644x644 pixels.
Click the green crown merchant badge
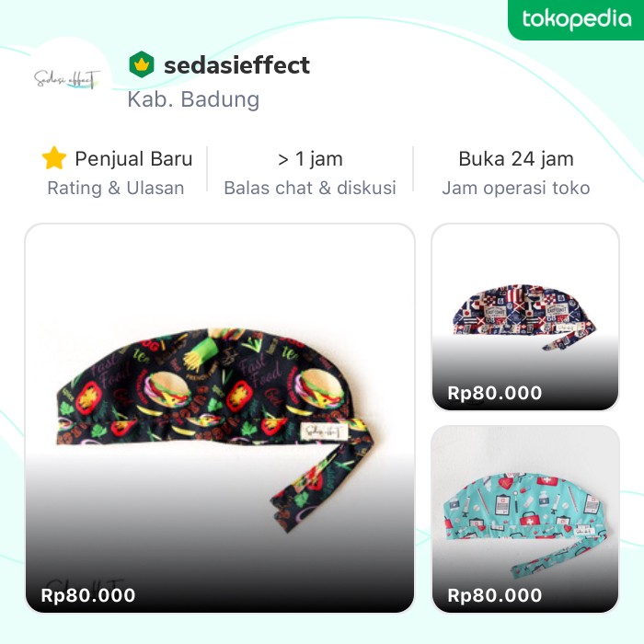[141, 65]
